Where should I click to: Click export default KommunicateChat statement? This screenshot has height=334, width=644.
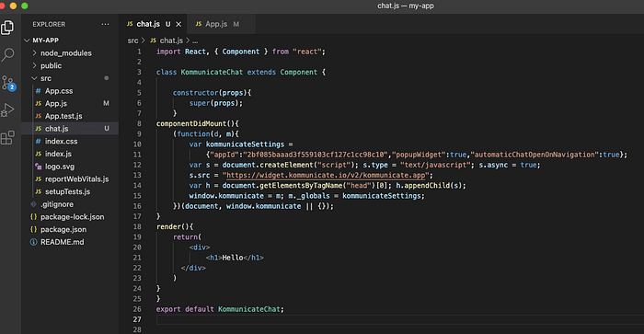tap(220, 309)
